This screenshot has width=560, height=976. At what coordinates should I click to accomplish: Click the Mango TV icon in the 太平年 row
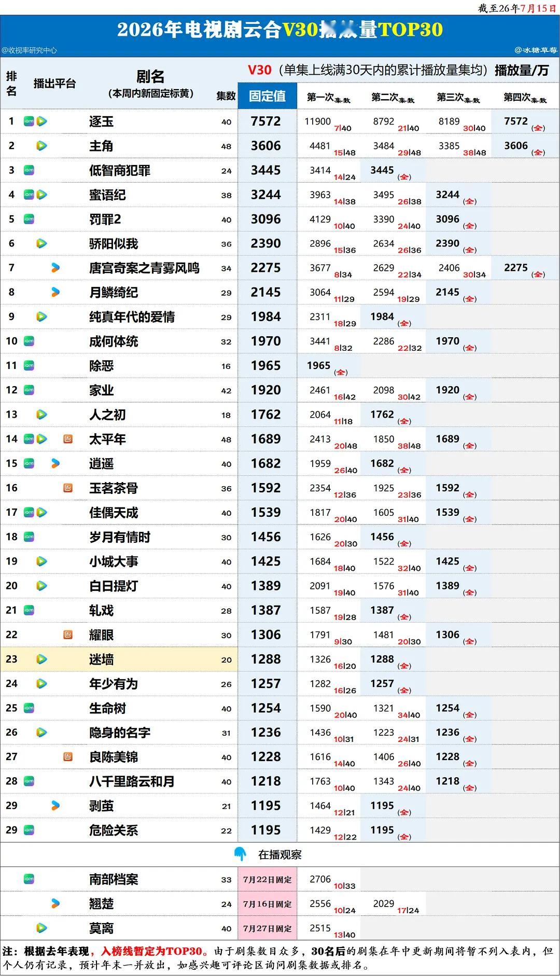pyautogui.click(x=68, y=439)
